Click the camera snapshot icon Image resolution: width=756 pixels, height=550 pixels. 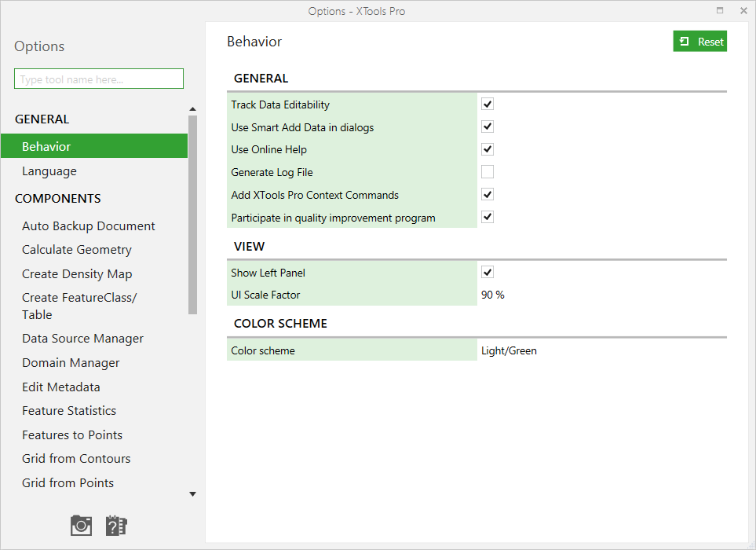click(x=81, y=526)
